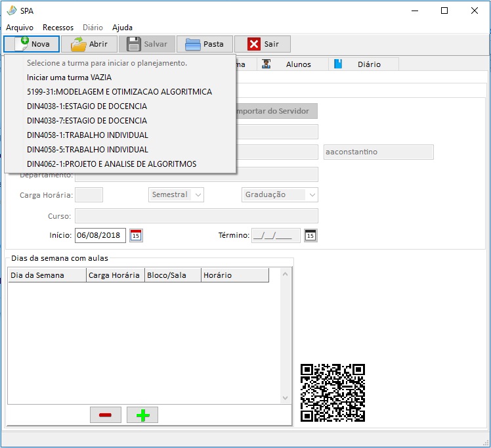Click the Nova toolbar button
The image size is (491, 448).
coord(32,44)
